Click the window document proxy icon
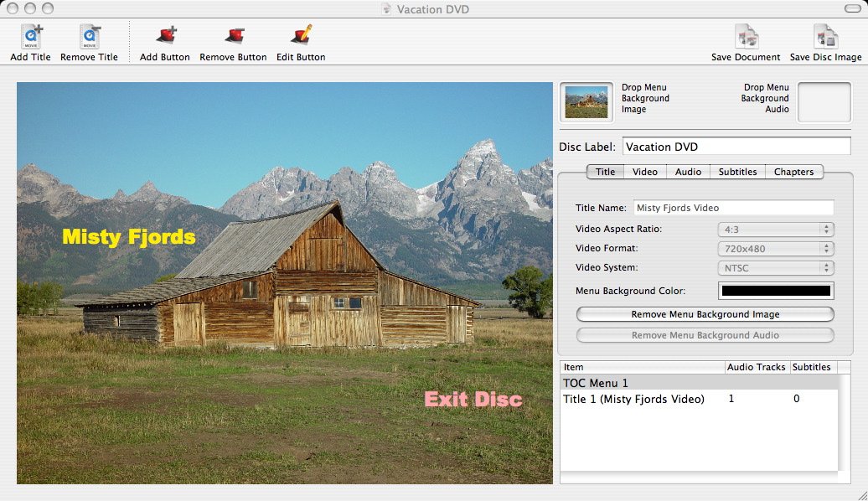 (x=386, y=9)
